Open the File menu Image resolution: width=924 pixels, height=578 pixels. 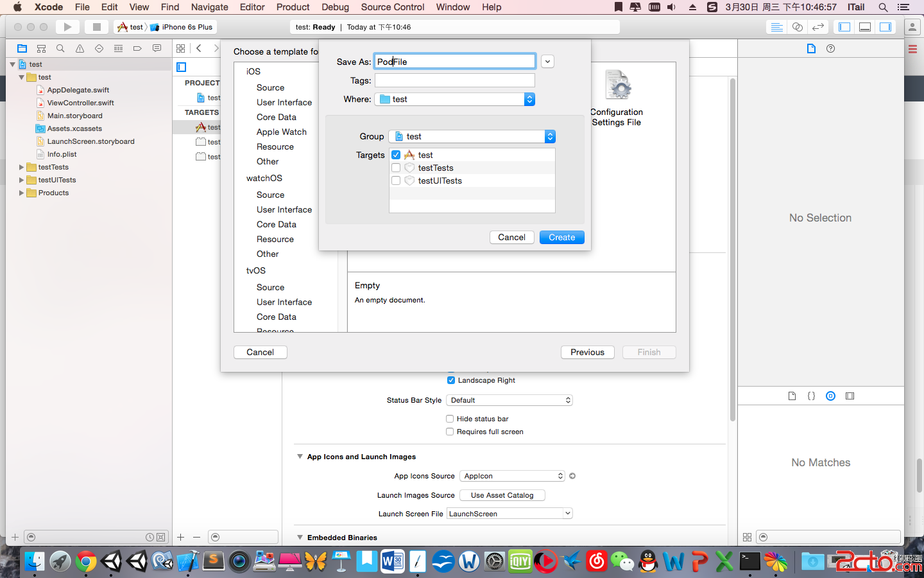pyautogui.click(x=82, y=7)
